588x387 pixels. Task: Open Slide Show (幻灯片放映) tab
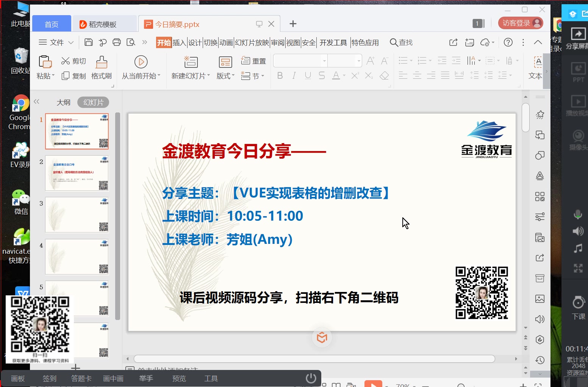tap(252, 42)
